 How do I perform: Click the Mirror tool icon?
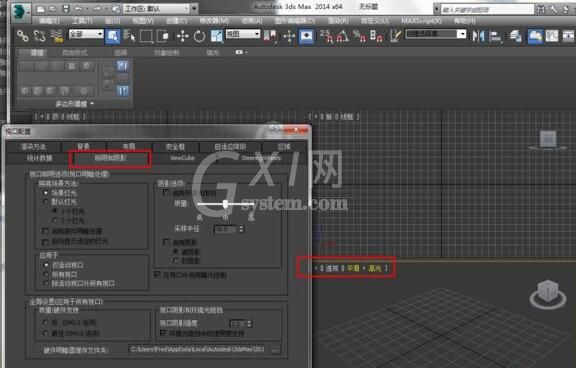478,36
